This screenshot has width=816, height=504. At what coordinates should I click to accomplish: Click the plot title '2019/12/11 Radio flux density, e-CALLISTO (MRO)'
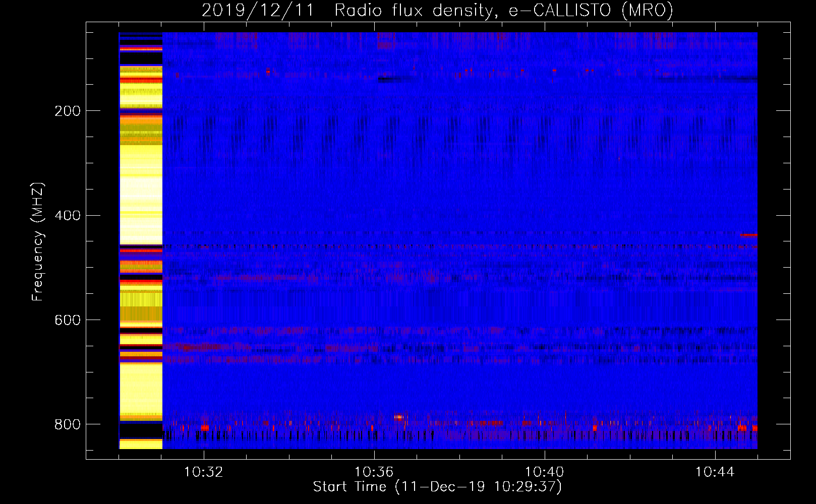437,10
